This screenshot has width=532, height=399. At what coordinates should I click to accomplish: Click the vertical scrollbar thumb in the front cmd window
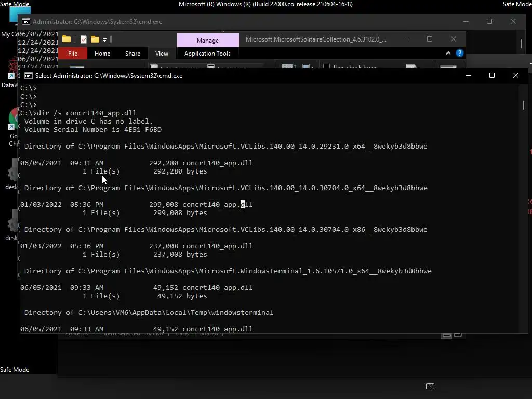524,105
